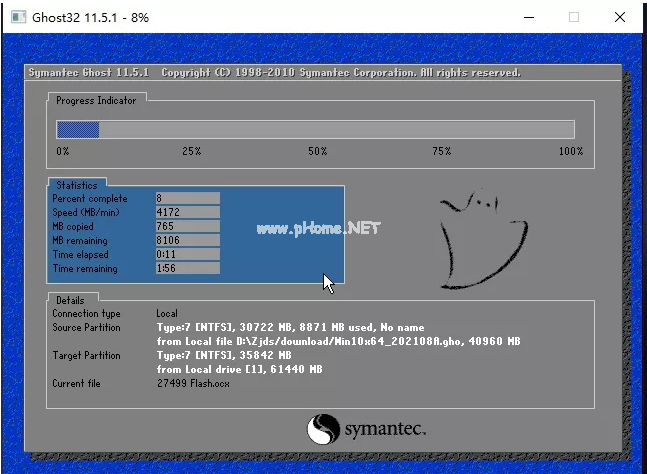
Task: Select the Speed (MB/min) value field
Action: (x=187, y=213)
